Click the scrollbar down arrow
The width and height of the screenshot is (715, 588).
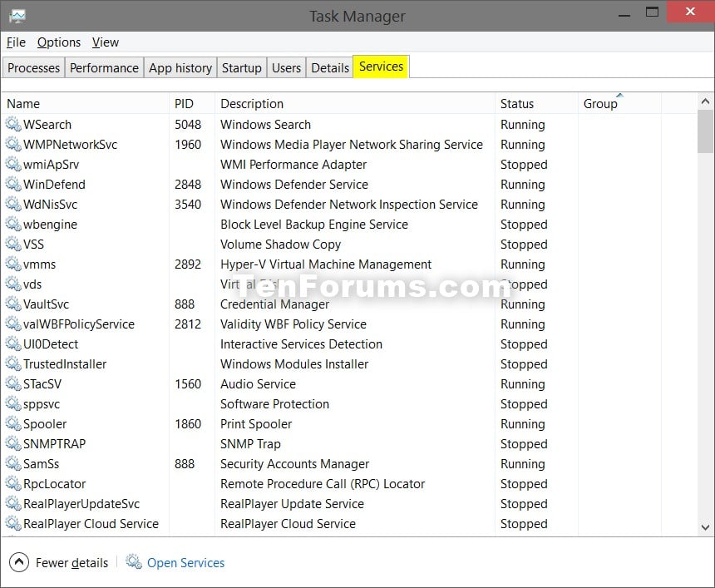[x=705, y=527]
